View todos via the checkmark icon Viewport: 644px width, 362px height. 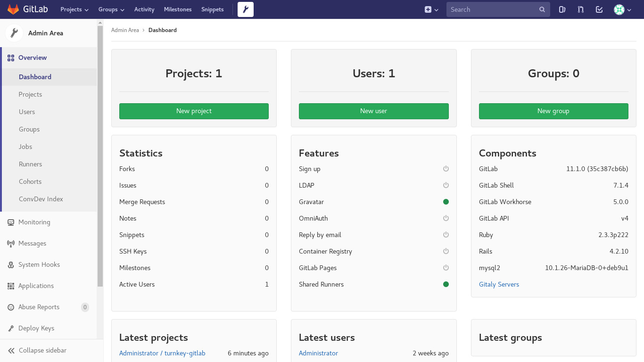tap(599, 9)
